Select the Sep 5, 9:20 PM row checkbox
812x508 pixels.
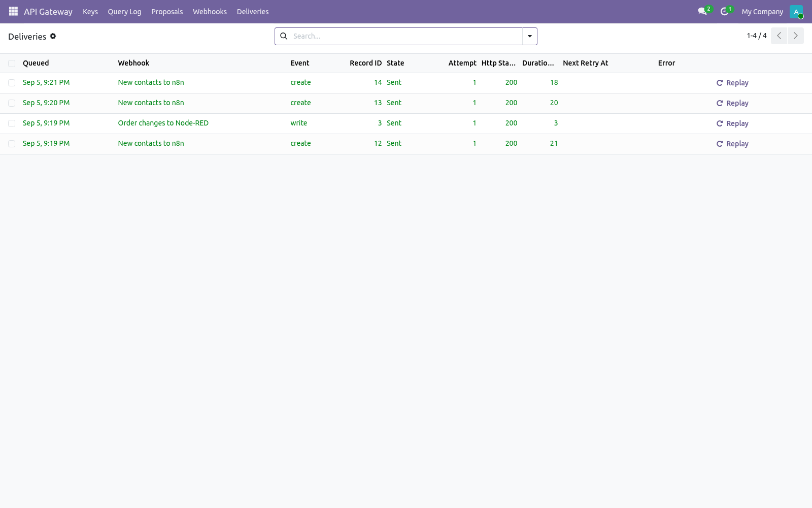(12, 103)
